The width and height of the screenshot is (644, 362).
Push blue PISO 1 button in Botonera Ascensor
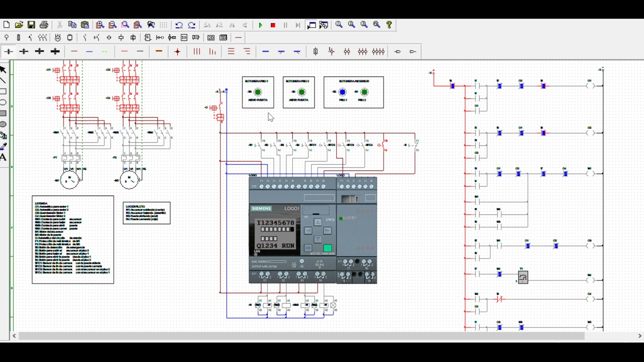click(343, 92)
